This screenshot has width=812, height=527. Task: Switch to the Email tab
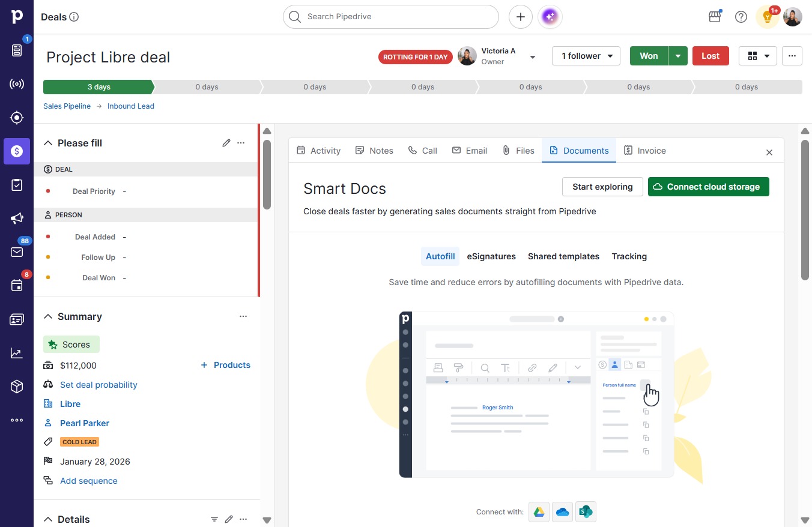[470, 151]
